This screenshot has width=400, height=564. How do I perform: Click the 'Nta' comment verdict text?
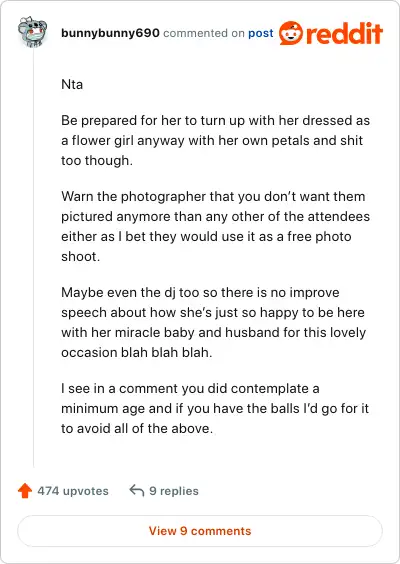72,85
